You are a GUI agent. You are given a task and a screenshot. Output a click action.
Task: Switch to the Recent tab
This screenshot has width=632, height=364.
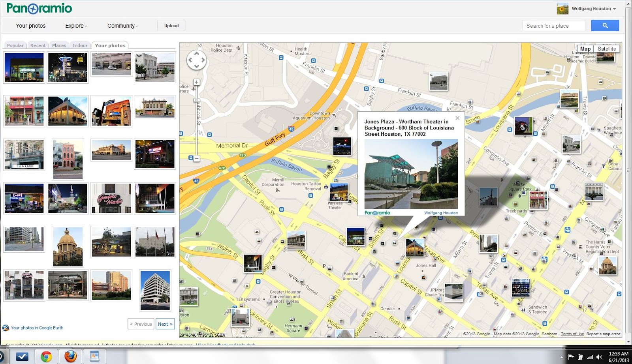38,45
